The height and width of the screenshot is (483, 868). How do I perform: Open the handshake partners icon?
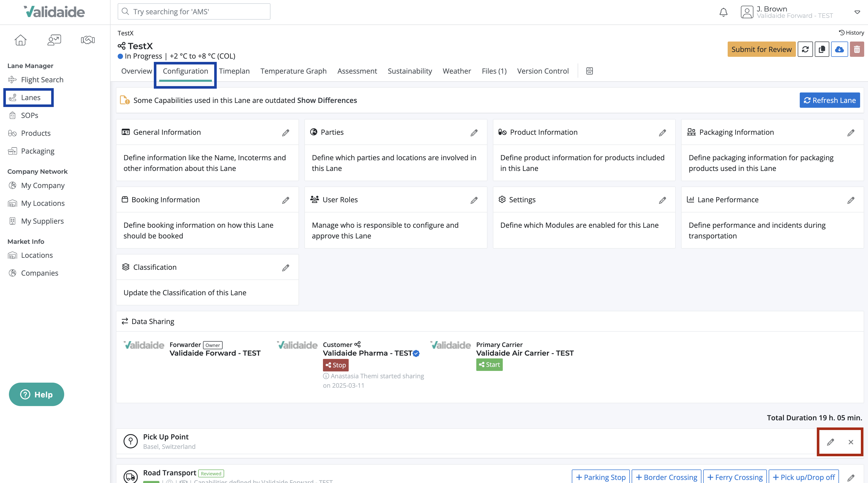(88, 40)
